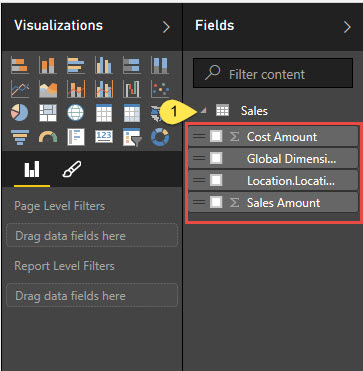Insert the card visualization with 123
The image size is (363, 371).
pos(104,137)
